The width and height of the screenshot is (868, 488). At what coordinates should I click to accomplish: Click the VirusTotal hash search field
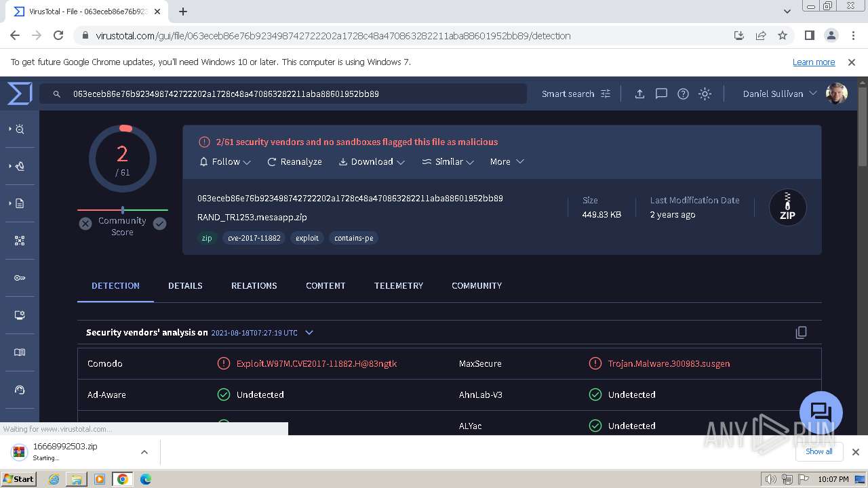tap(283, 94)
